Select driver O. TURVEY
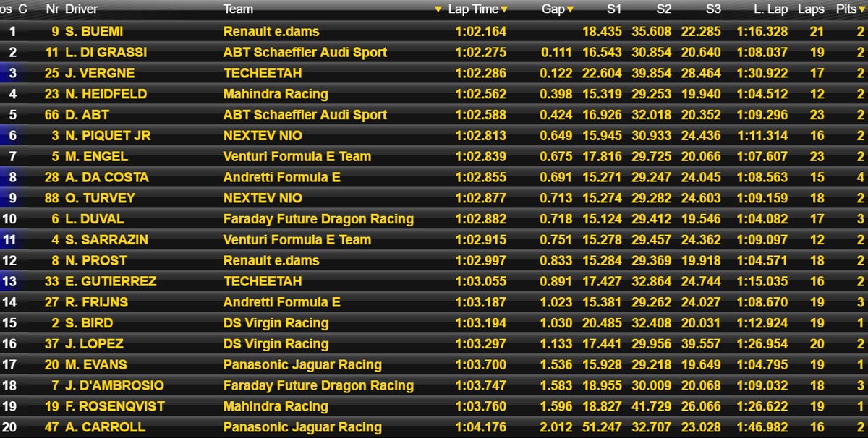This screenshot has width=868, height=438. (x=100, y=198)
